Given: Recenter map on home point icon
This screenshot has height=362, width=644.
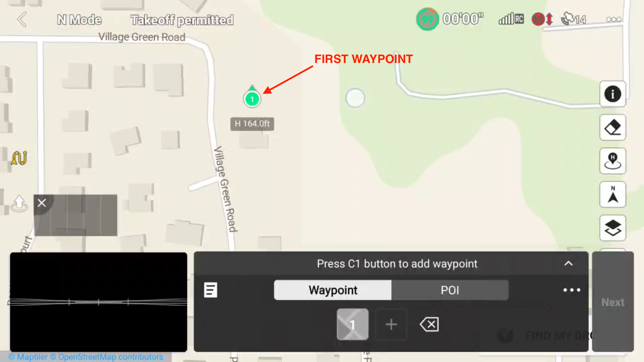Looking at the screenshot, I should click(612, 161).
